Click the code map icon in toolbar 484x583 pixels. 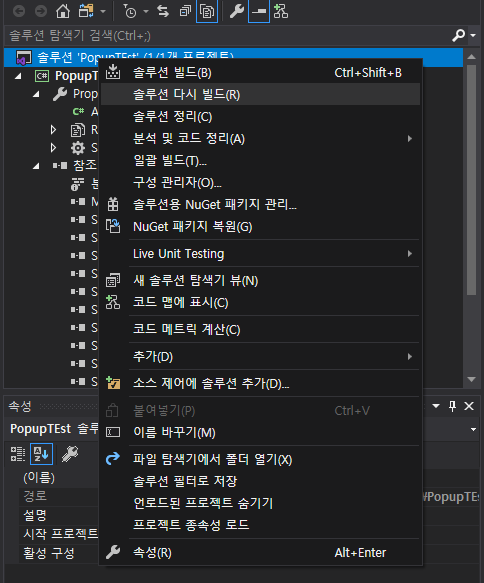[281, 12]
